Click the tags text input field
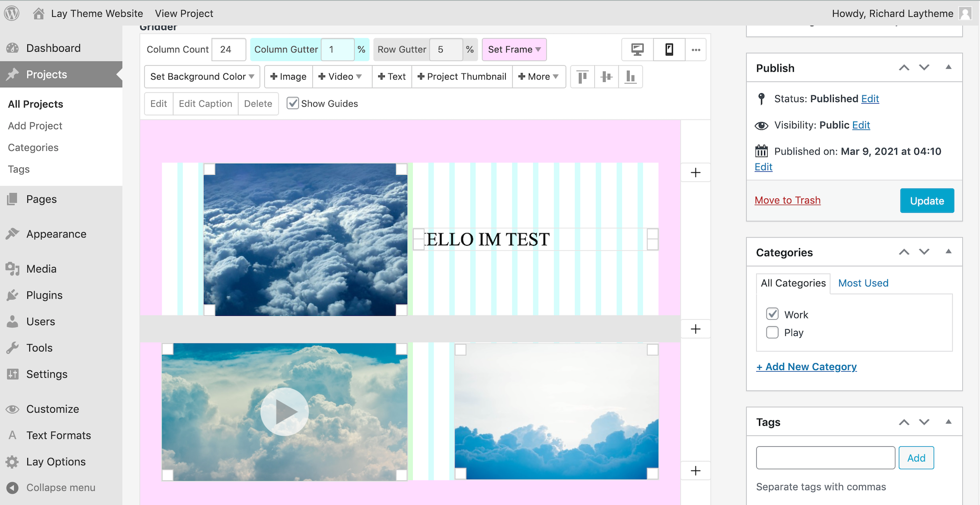The width and height of the screenshot is (980, 505). pos(825,458)
